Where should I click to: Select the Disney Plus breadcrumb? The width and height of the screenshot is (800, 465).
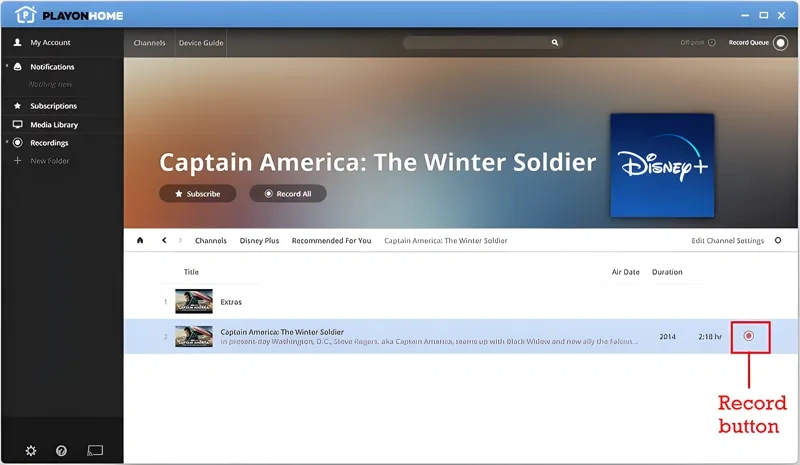(x=259, y=241)
